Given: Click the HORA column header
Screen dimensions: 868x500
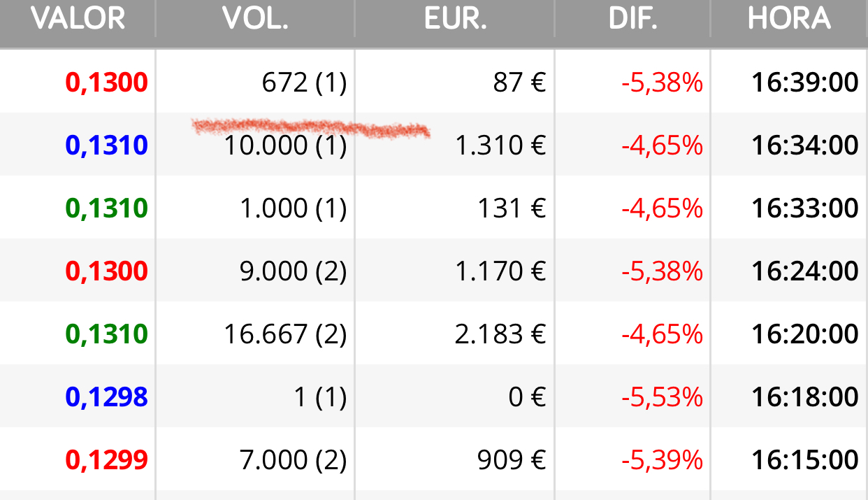Looking at the screenshot, I should coord(789,19).
